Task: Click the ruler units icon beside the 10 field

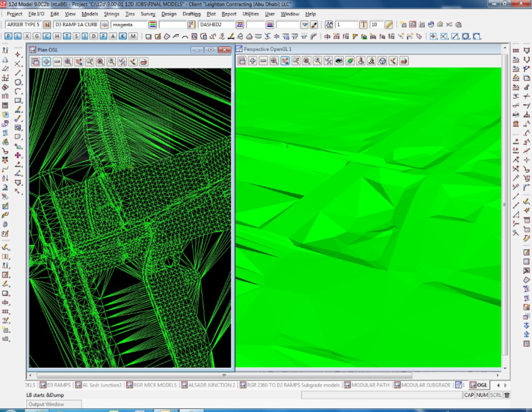Action: 389,25
